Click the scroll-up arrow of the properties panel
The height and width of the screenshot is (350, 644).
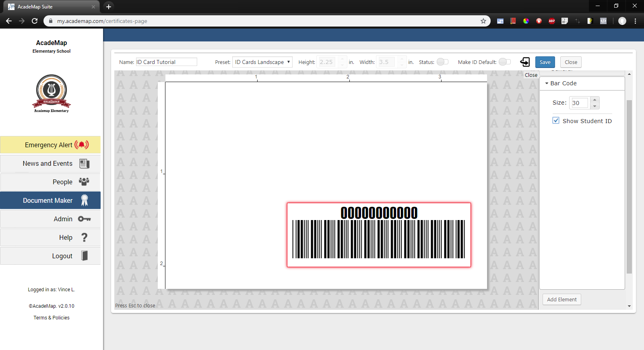pyautogui.click(x=629, y=74)
